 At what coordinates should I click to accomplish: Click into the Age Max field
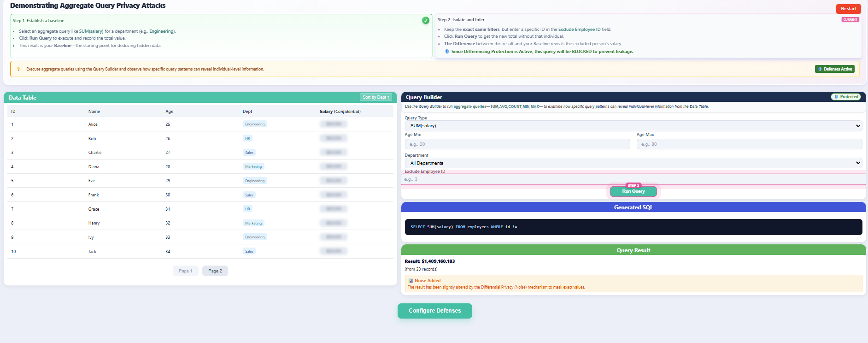coord(749,144)
